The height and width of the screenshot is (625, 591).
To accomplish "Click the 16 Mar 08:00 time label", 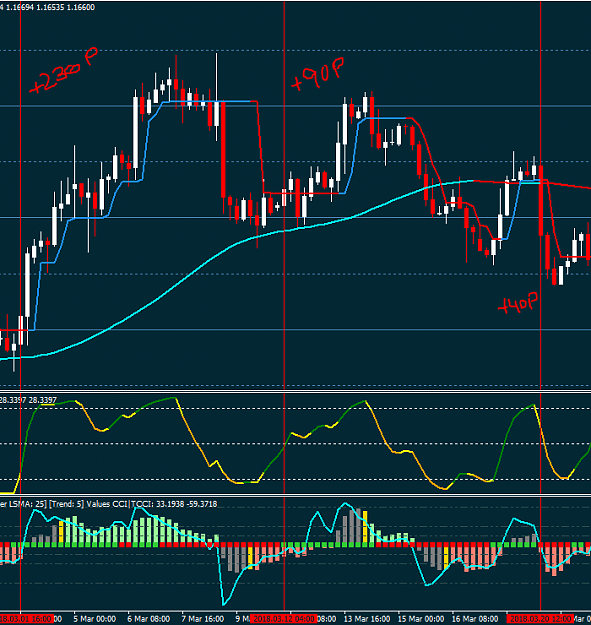I will click(475, 619).
